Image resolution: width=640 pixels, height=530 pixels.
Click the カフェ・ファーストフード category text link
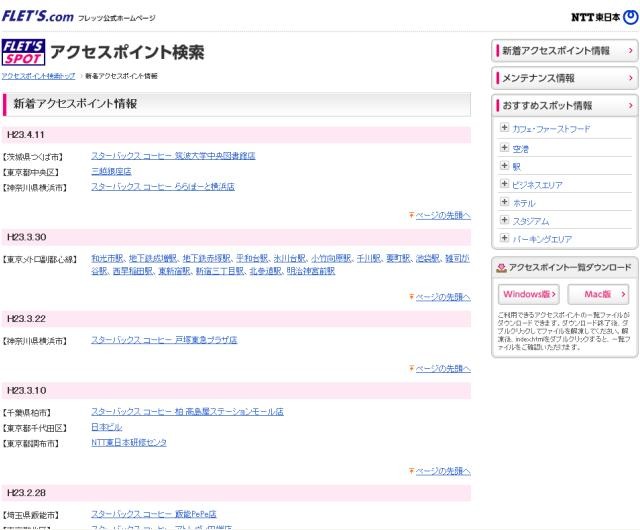click(x=551, y=129)
